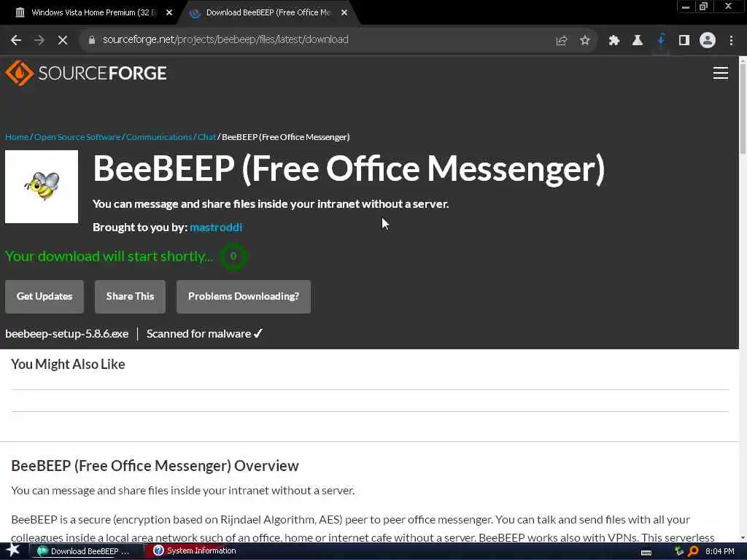Click the green download countdown circle
Screen dimensions: 747x560
click(x=233, y=256)
